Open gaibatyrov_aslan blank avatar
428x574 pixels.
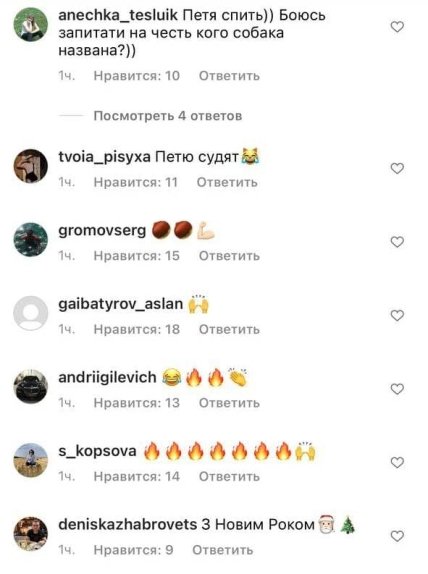click(x=31, y=313)
